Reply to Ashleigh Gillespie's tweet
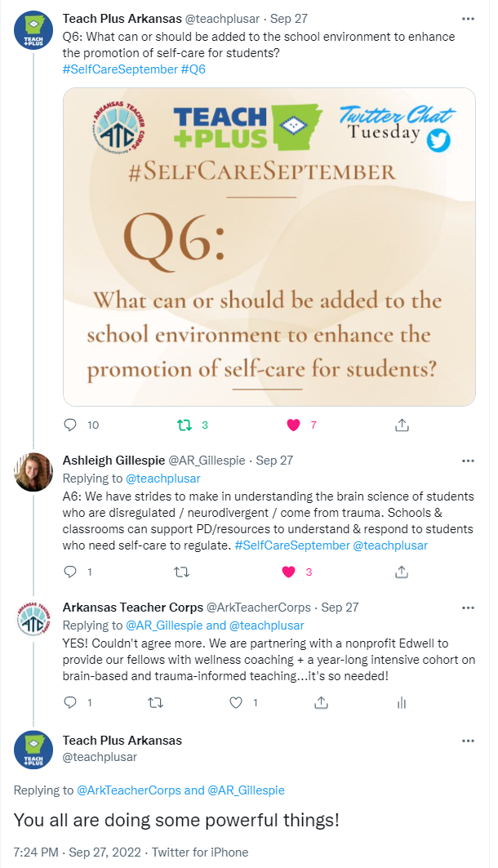This screenshot has width=498, height=868. coord(70,572)
